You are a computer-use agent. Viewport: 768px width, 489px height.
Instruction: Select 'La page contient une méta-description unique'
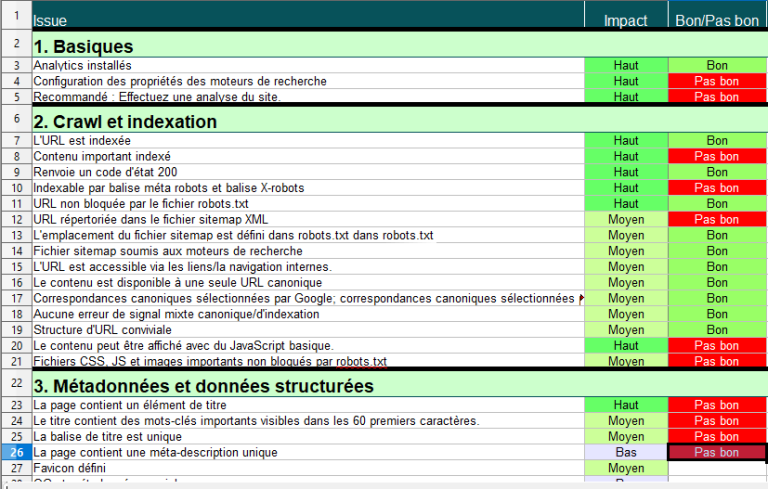[x=308, y=452]
